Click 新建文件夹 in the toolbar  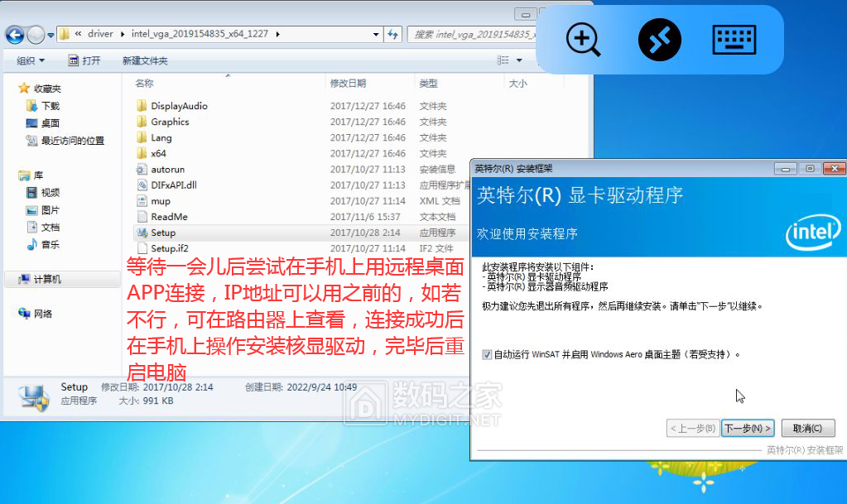(x=145, y=60)
